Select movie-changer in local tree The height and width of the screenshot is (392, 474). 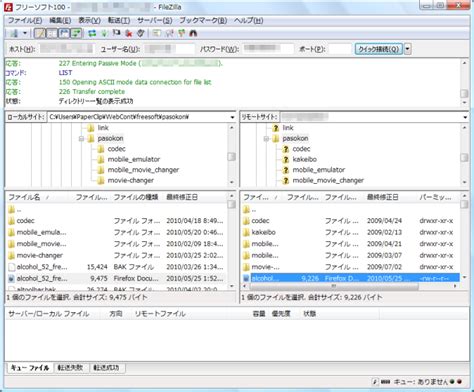point(131,181)
